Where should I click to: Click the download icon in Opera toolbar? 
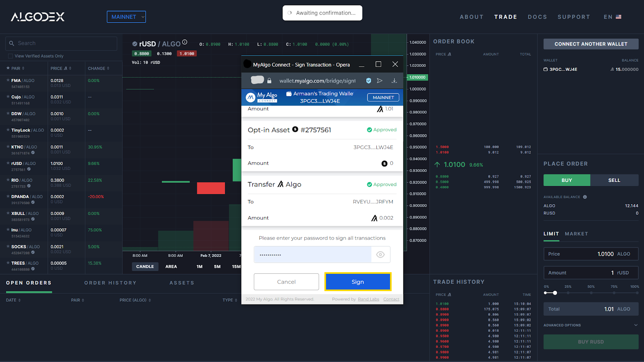(394, 81)
